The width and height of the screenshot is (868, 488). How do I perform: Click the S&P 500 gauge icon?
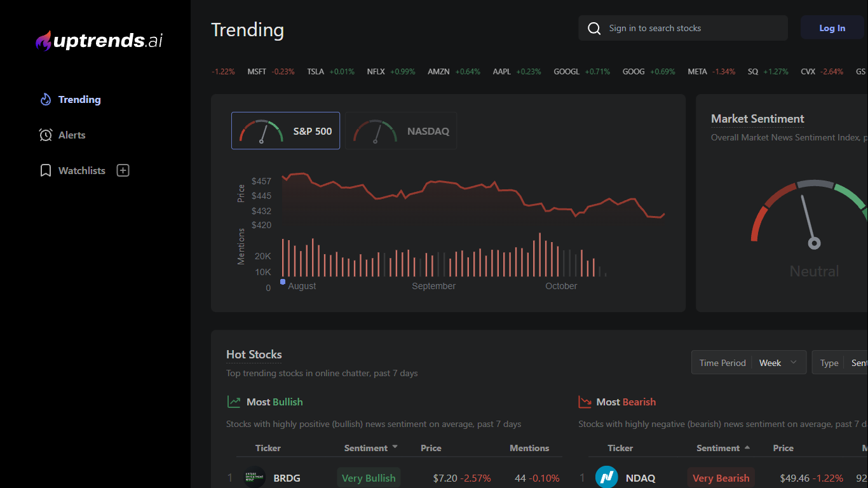click(261, 132)
